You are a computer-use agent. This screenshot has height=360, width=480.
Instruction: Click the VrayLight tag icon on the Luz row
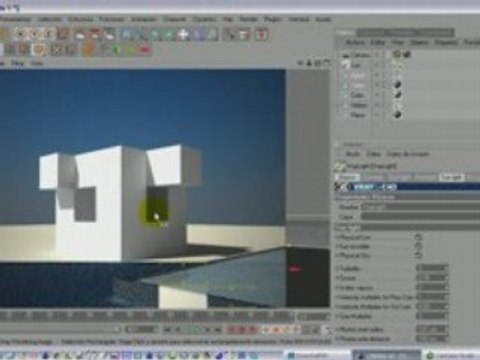click(x=397, y=65)
